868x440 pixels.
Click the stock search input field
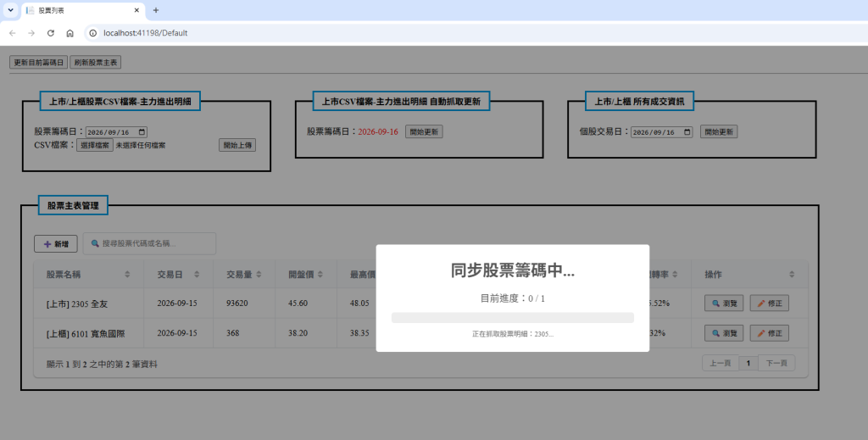149,243
